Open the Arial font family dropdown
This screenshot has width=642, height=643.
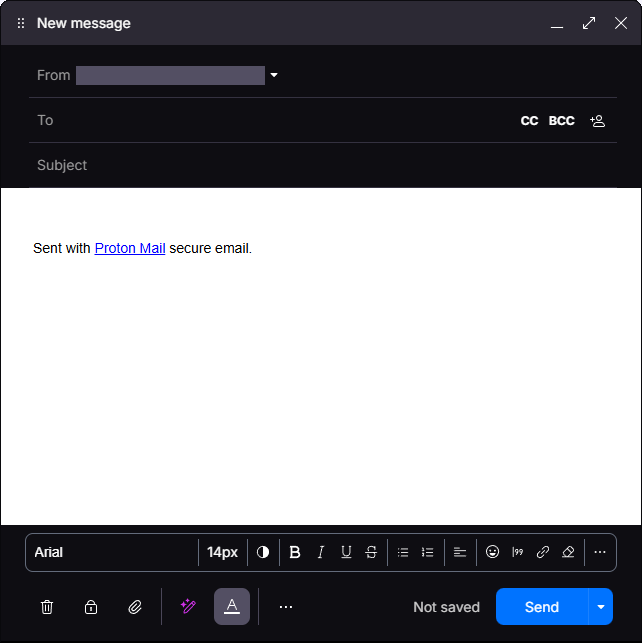tap(112, 552)
